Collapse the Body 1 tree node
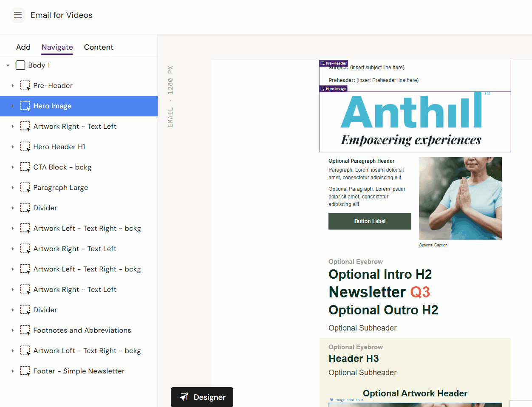This screenshot has height=407, width=532. 8,65
